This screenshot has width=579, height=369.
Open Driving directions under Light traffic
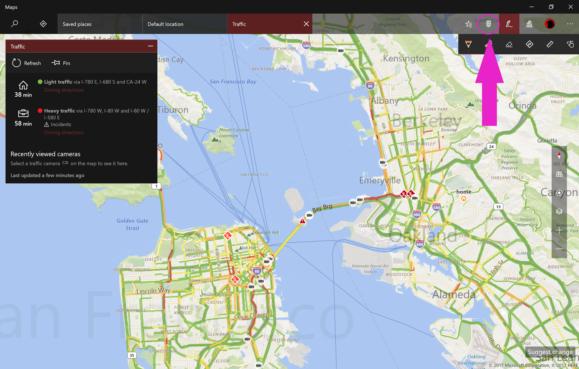pyautogui.click(x=64, y=90)
